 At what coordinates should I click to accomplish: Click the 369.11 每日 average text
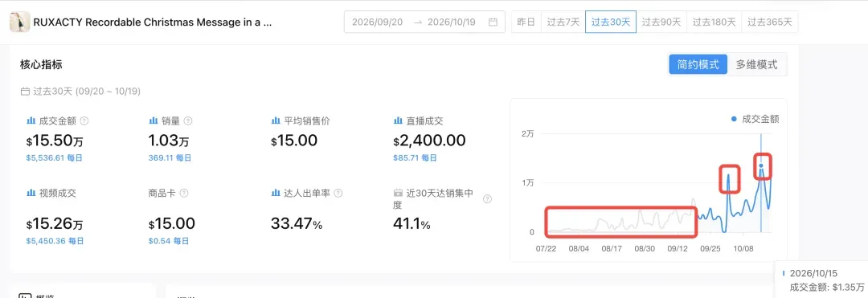point(170,157)
